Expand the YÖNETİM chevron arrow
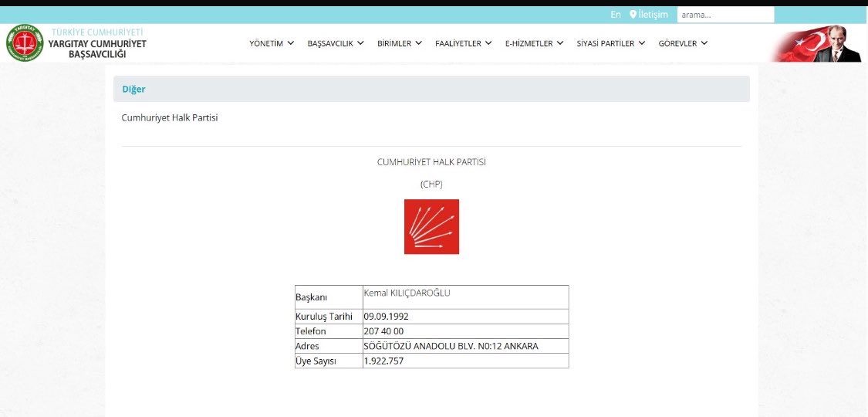Screen dimensions: 868x417 (x=291, y=43)
